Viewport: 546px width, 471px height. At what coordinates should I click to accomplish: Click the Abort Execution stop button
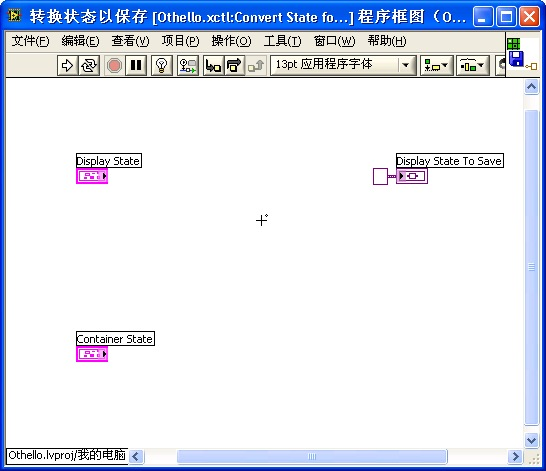click(114, 65)
